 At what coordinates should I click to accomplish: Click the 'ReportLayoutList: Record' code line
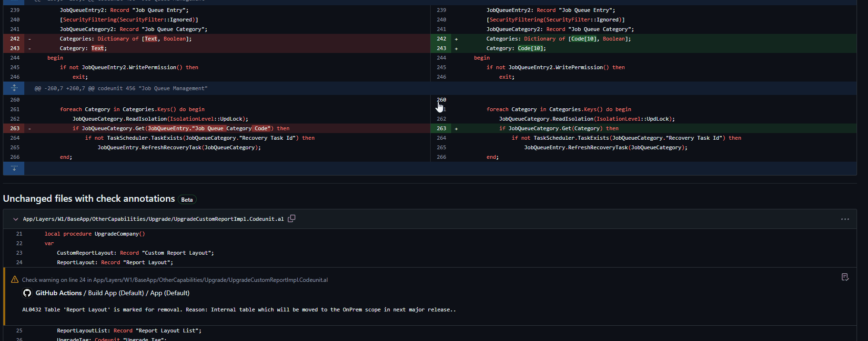coord(129,331)
